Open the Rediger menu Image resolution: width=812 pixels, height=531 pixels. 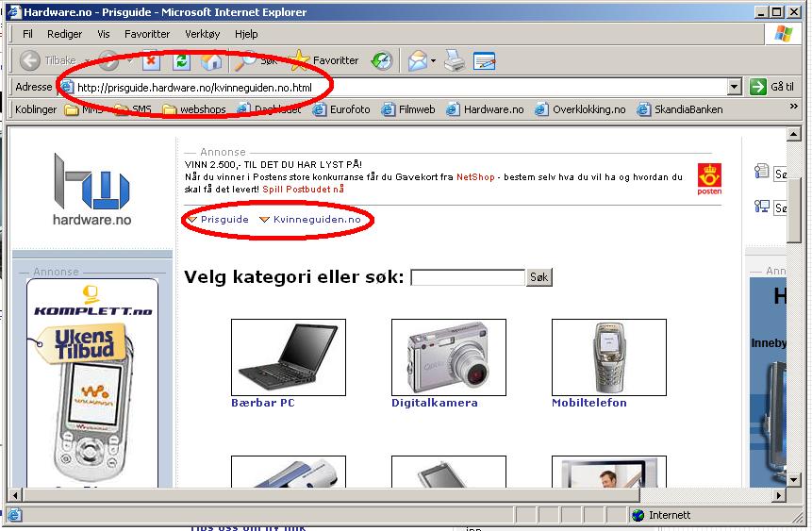click(64, 34)
